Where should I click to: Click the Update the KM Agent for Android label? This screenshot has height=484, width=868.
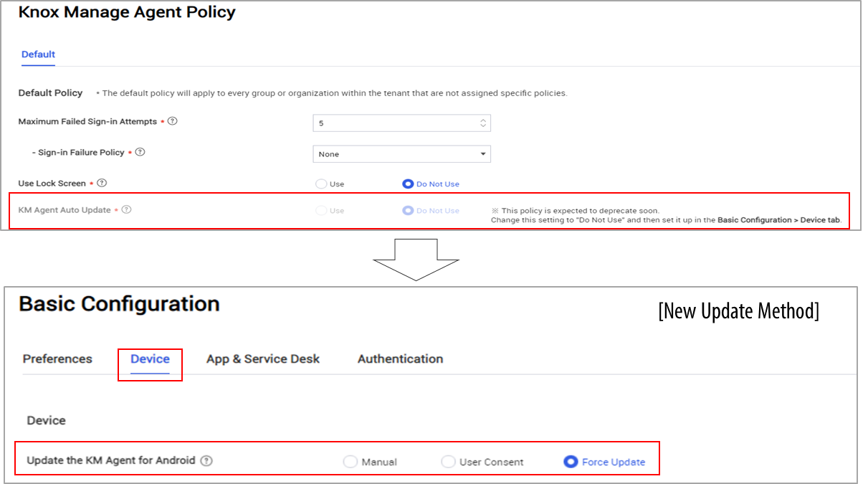pos(111,460)
